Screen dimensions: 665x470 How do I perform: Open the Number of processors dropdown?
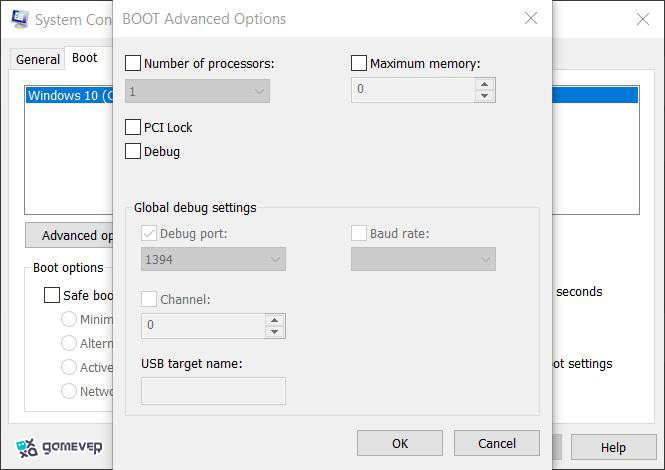click(x=197, y=91)
